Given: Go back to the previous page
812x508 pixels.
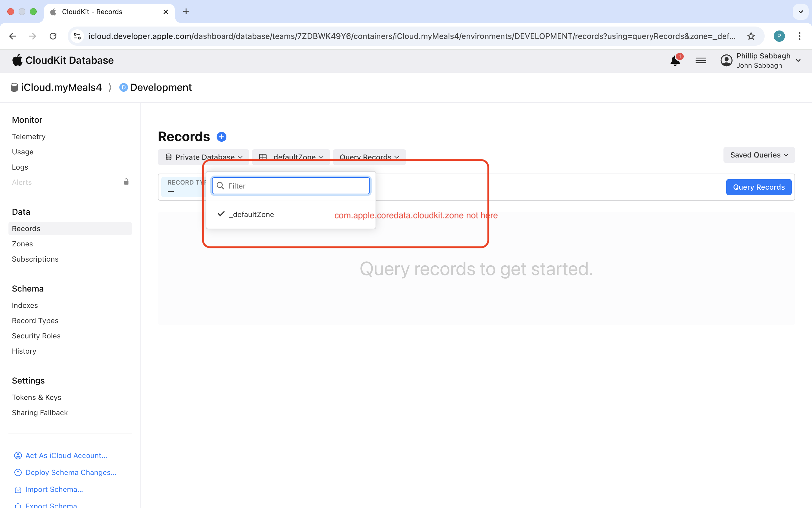Looking at the screenshot, I should pos(12,36).
